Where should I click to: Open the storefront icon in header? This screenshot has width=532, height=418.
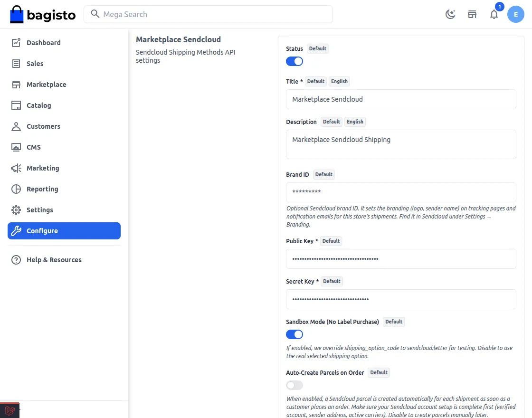click(472, 14)
